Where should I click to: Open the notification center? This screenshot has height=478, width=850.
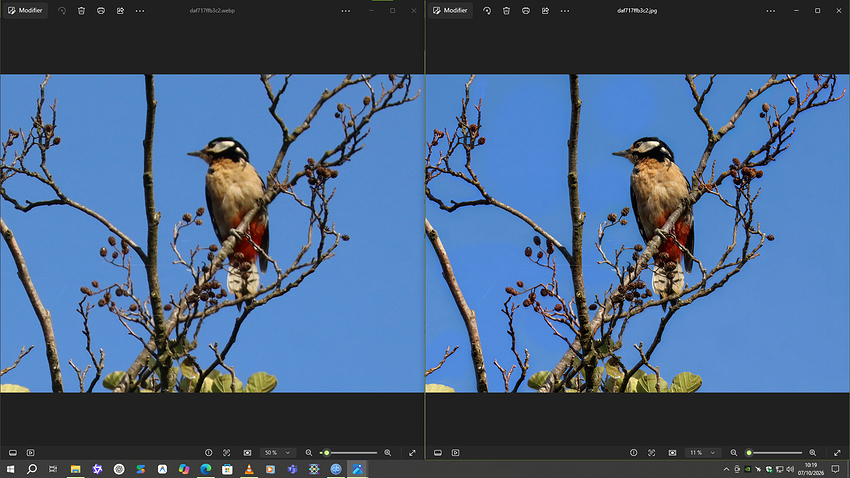835,469
